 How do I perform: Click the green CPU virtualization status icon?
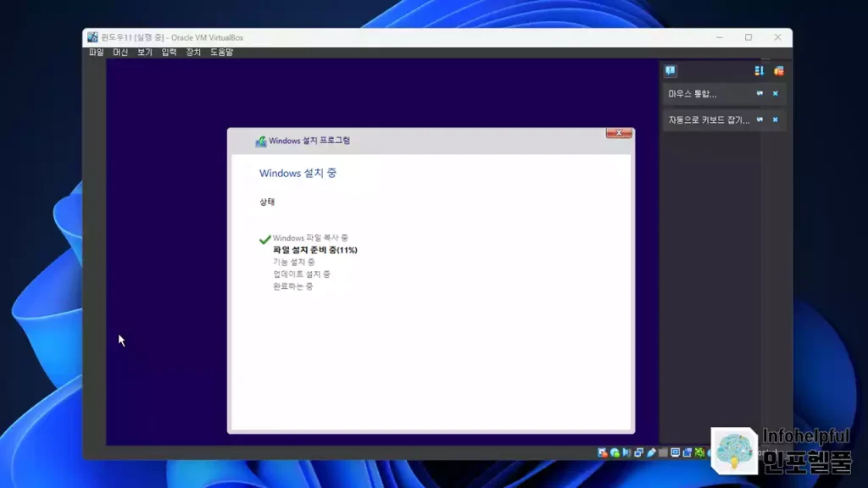click(699, 452)
